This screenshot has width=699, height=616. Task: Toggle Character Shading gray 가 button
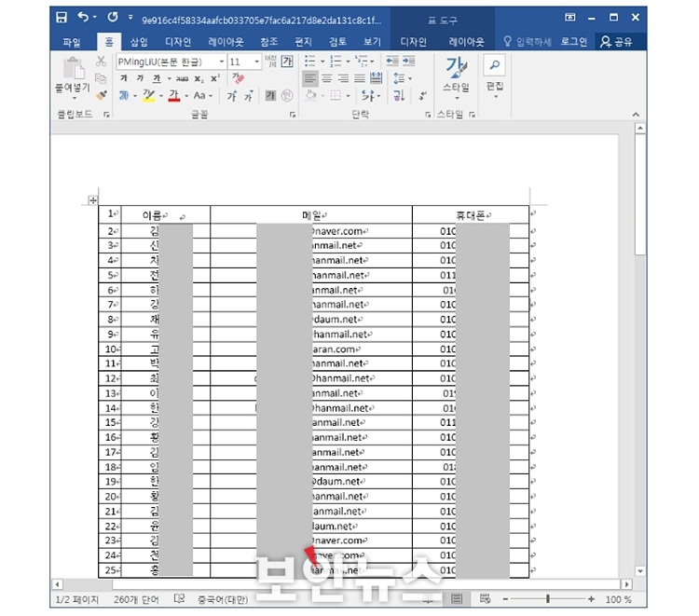(x=270, y=95)
